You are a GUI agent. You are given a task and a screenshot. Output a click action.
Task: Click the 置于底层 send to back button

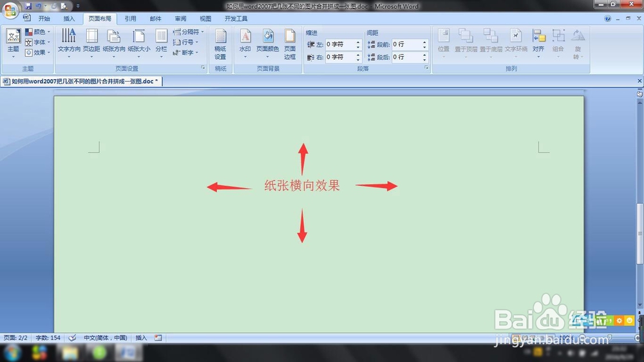[x=491, y=43]
